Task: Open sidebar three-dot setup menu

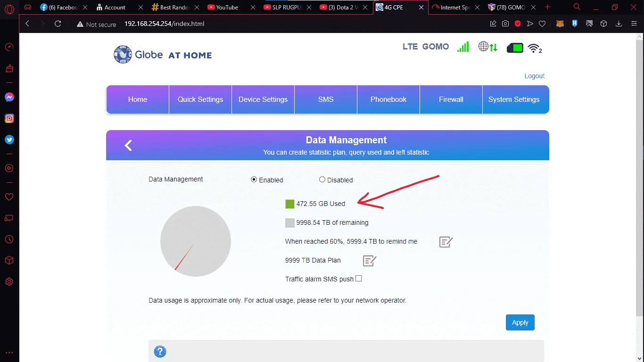Action: coord(9,353)
